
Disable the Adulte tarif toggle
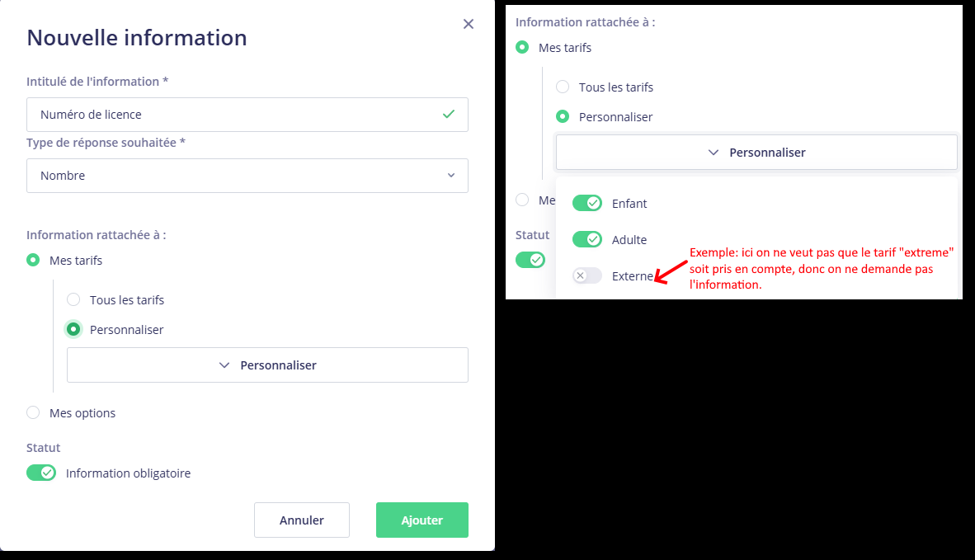pos(587,239)
